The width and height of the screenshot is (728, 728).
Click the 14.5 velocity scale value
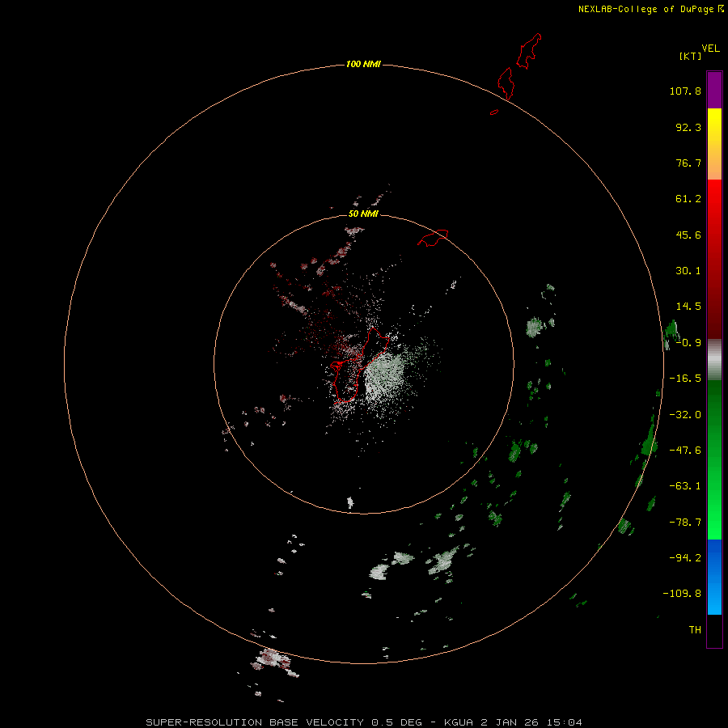pos(688,307)
